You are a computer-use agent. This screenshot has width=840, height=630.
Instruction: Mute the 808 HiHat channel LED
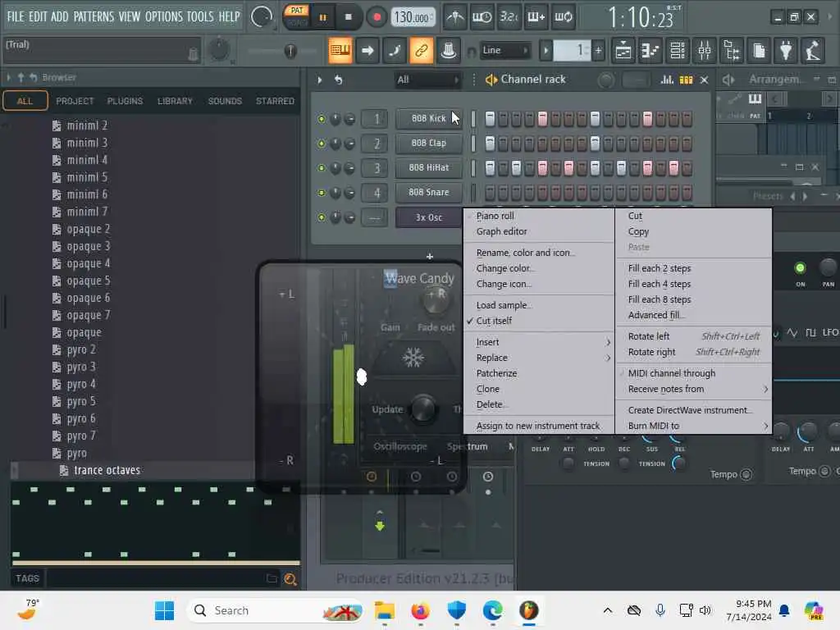click(x=321, y=168)
